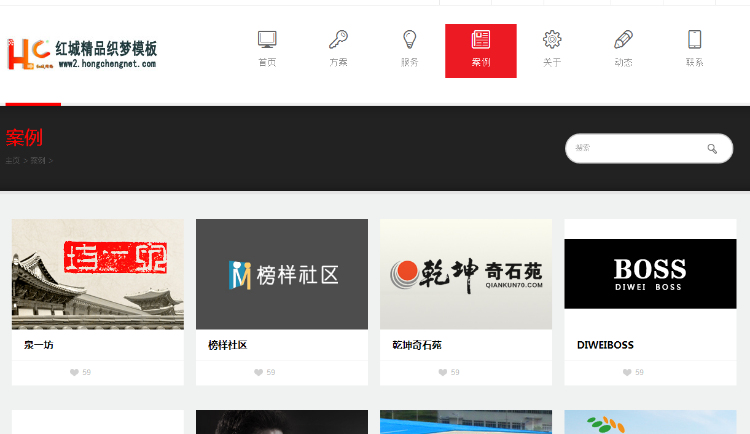Click the 59 count under 泉一坊

tap(87, 372)
